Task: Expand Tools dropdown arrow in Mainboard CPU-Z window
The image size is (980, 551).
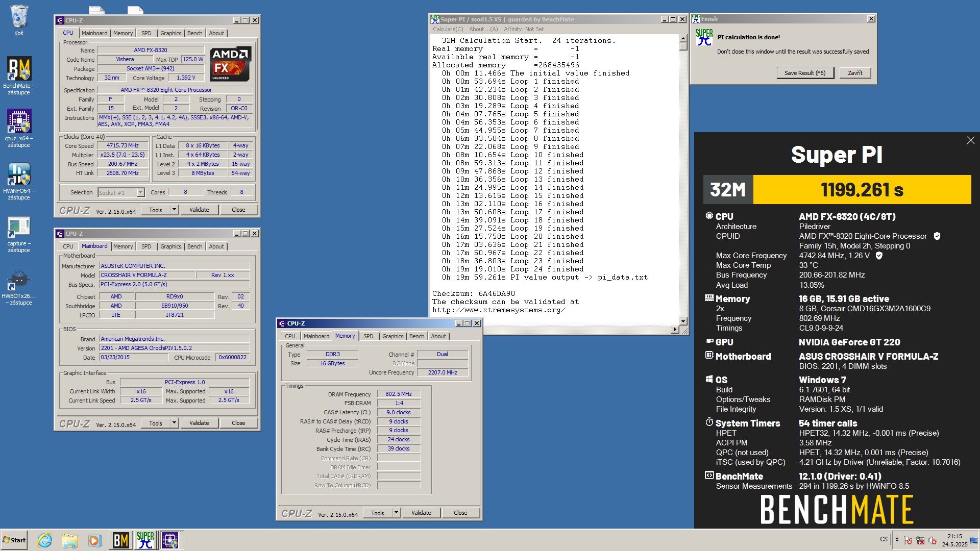Action: 174,423
